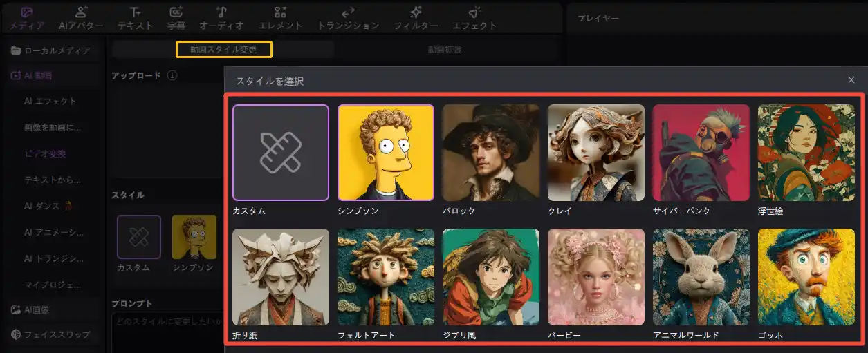Open AI ダンス sidebar entry
The width and height of the screenshot is (868, 353).
48,206
